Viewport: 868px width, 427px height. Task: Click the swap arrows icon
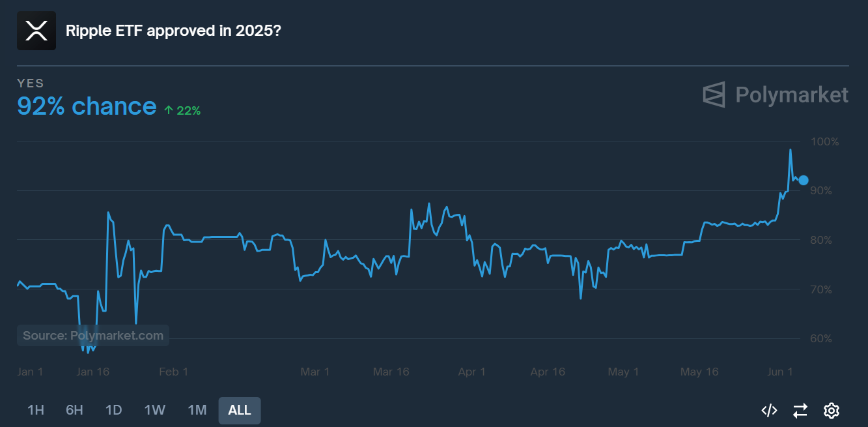click(x=800, y=410)
